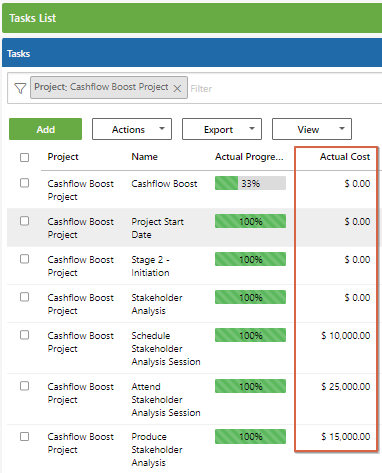
Task: Click the Actions dropdown arrow
Action: (162, 129)
